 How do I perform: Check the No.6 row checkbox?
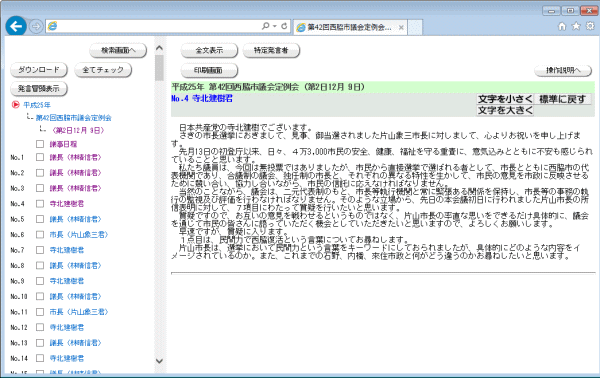coord(40,235)
